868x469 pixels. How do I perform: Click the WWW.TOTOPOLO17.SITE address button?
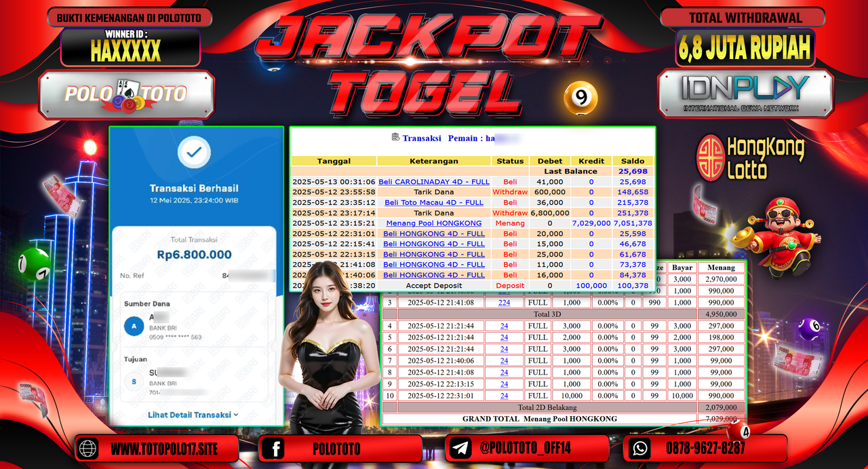157,449
